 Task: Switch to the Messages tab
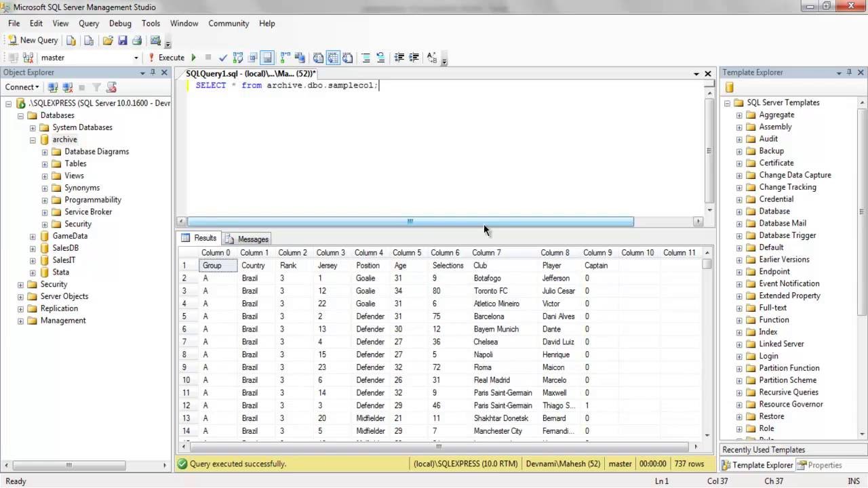click(x=247, y=239)
